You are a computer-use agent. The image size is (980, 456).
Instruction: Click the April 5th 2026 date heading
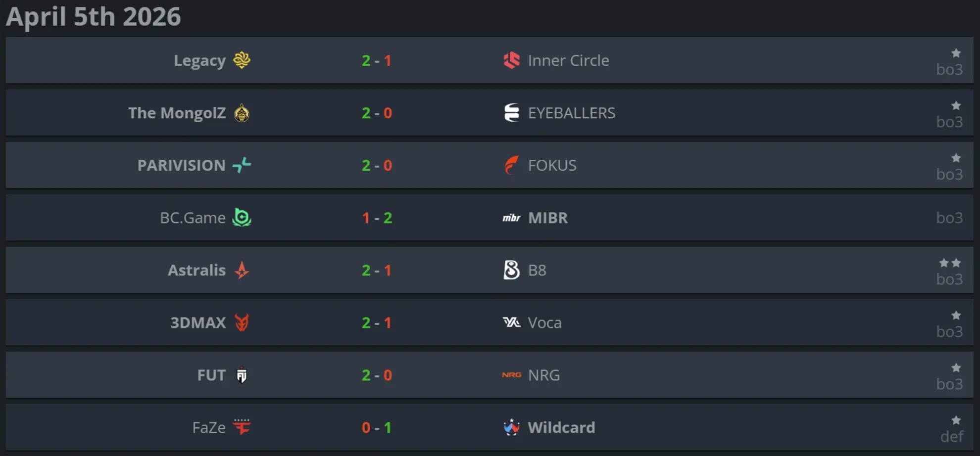94,16
